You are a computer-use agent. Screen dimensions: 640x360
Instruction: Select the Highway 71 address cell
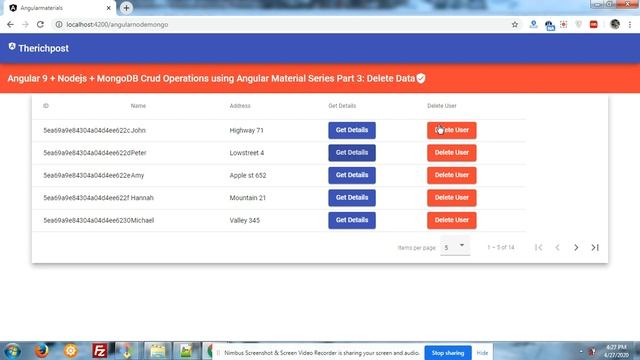(247, 130)
